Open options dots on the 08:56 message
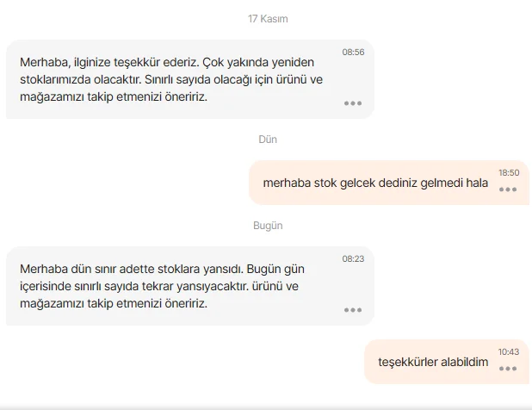Image resolution: width=532 pixels, height=410 pixels. (353, 102)
